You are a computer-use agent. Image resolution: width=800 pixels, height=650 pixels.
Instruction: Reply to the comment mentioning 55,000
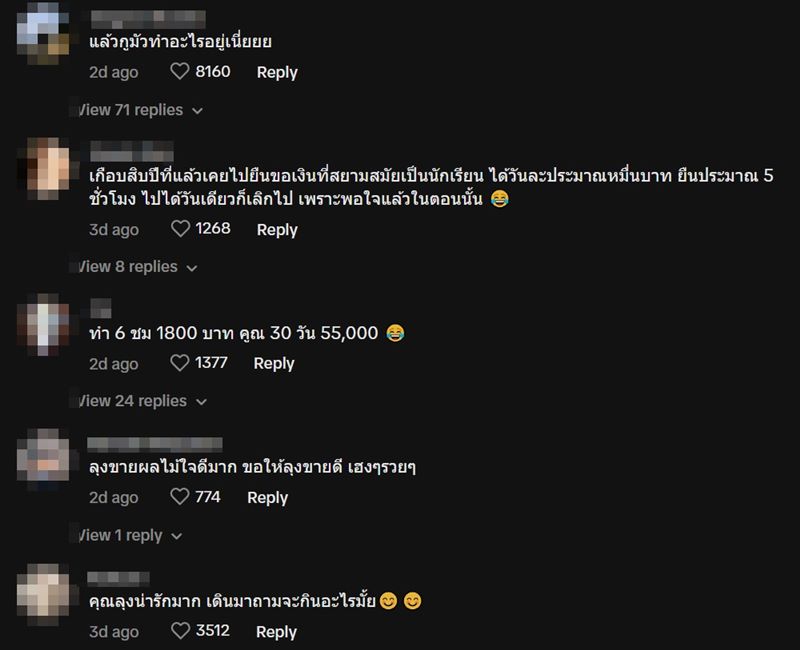pos(274,363)
